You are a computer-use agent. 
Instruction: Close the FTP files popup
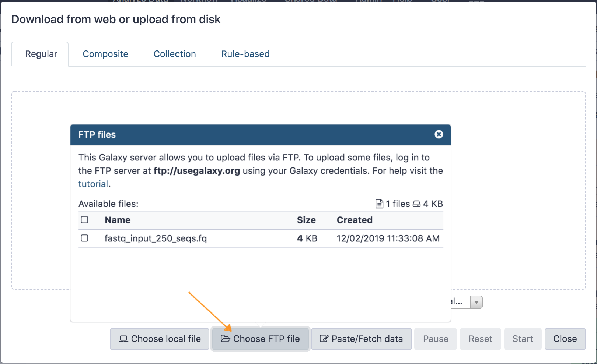tap(439, 134)
